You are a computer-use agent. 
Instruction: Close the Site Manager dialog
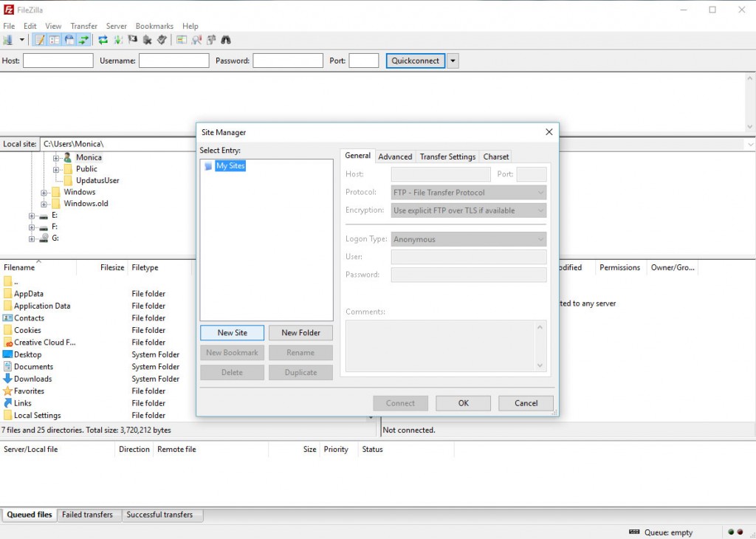coord(549,132)
